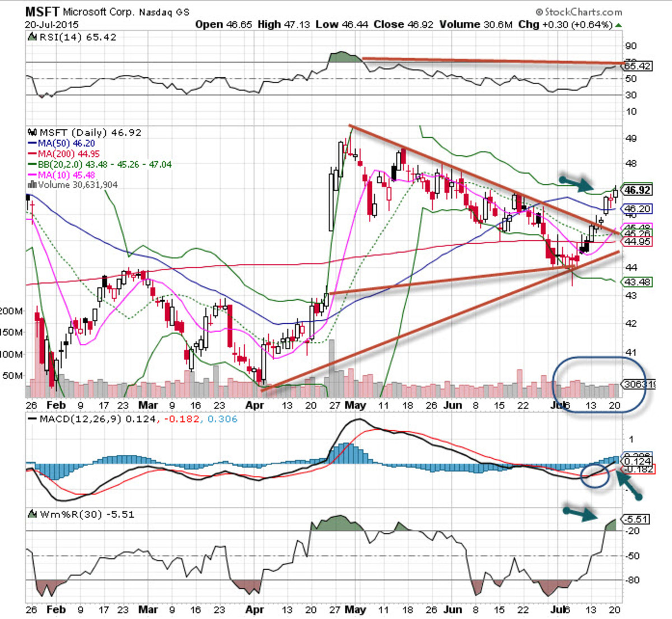Click the red -0.182 MACD signal value

180,419
